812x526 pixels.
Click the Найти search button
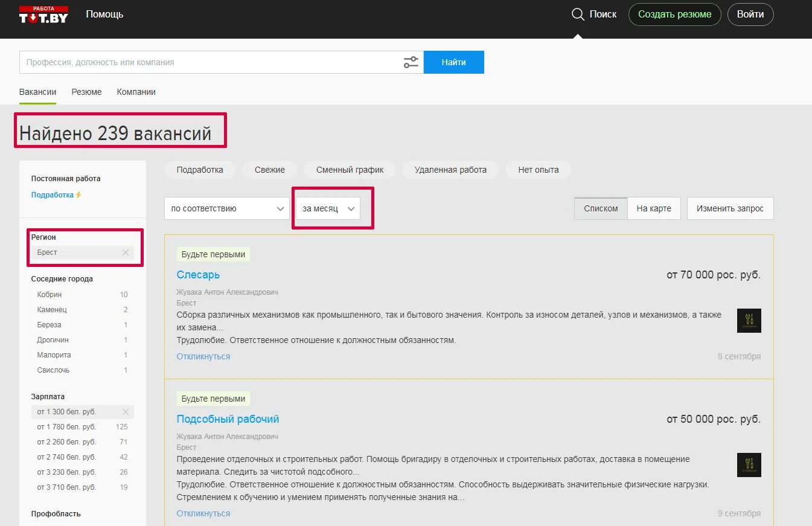(453, 62)
